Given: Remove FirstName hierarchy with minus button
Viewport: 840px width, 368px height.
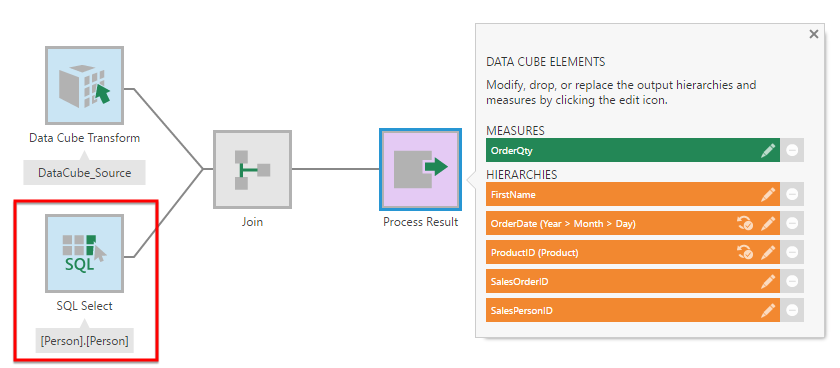Looking at the screenshot, I should [x=792, y=195].
